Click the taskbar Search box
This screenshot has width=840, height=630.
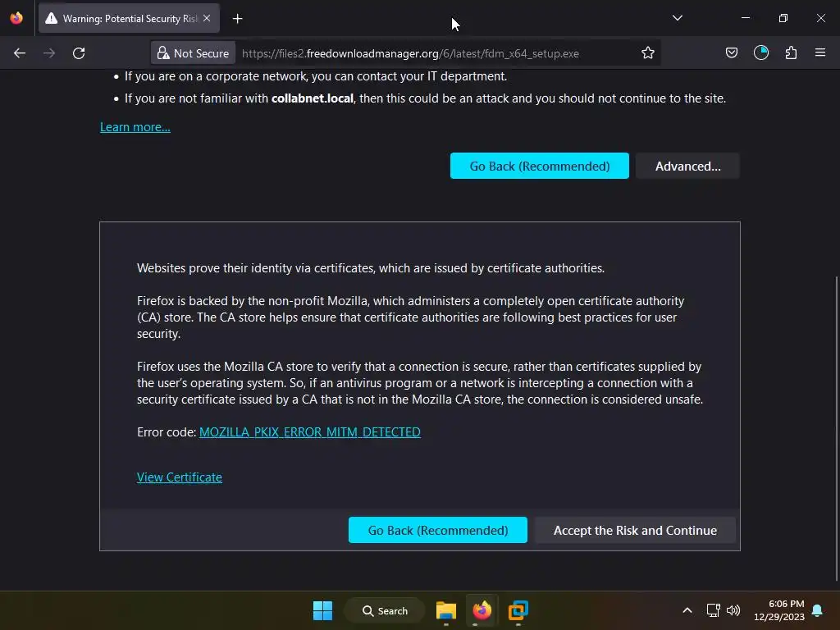pos(385,610)
